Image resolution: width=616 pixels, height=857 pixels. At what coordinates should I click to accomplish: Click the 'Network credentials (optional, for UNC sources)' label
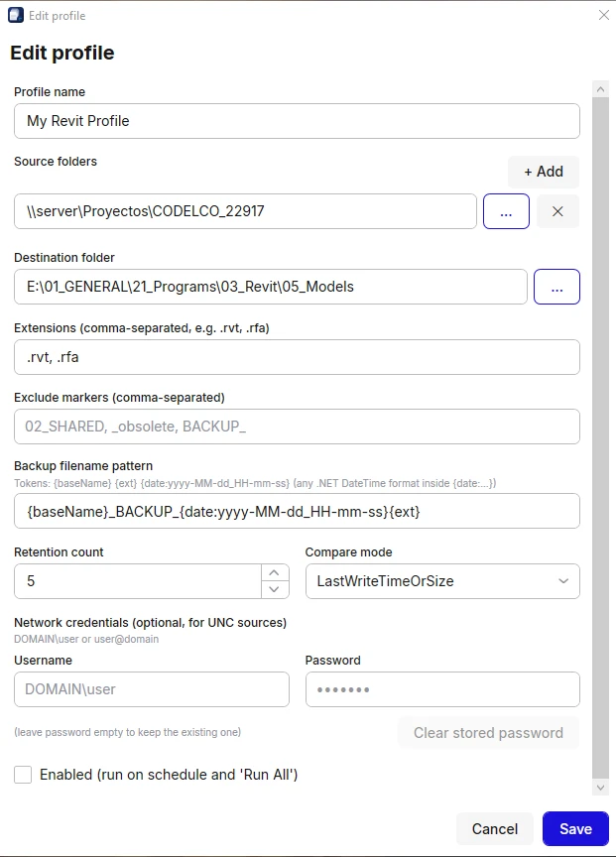pos(151,623)
